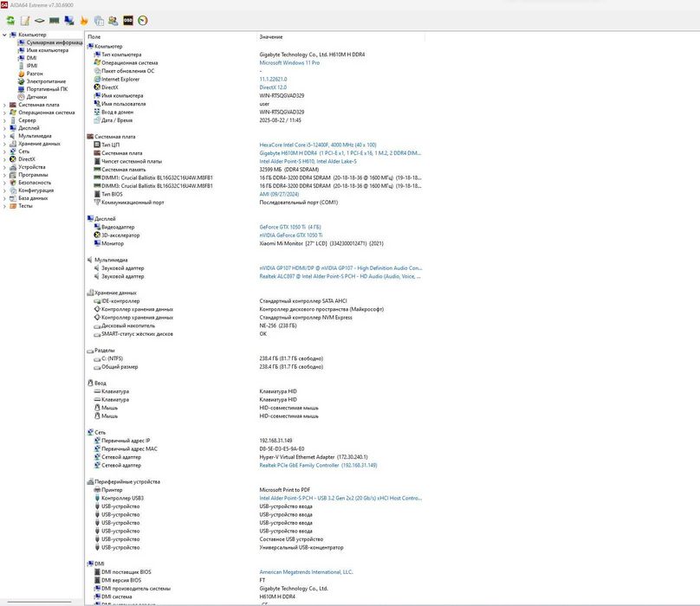The width and height of the screenshot is (700, 606).
Task: Open the nVIDIA GeForce GTX 1050 Ti link
Action: tap(290, 235)
